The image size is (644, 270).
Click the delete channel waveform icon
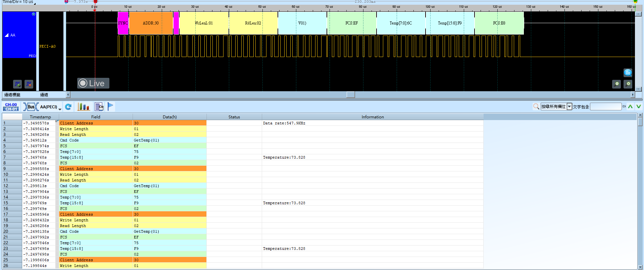coord(29,84)
